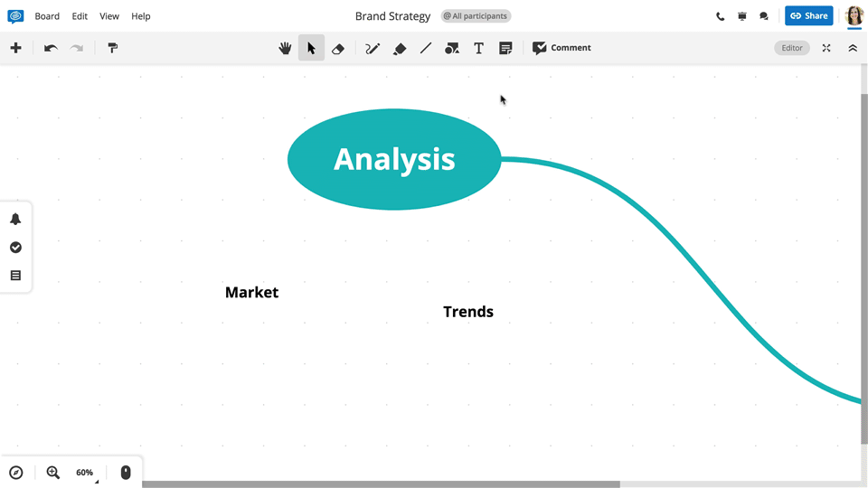Image resolution: width=868 pixels, height=488 pixels.
Task: Click the horizontal scrollbar thumb
Action: coord(381,484)
